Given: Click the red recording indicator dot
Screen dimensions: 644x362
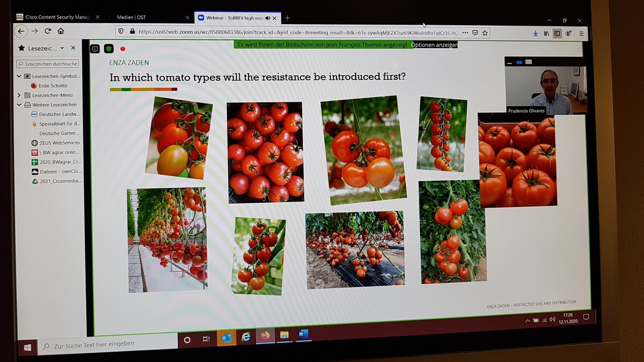Looking at the screenshot, I should [x=122, y=49].
